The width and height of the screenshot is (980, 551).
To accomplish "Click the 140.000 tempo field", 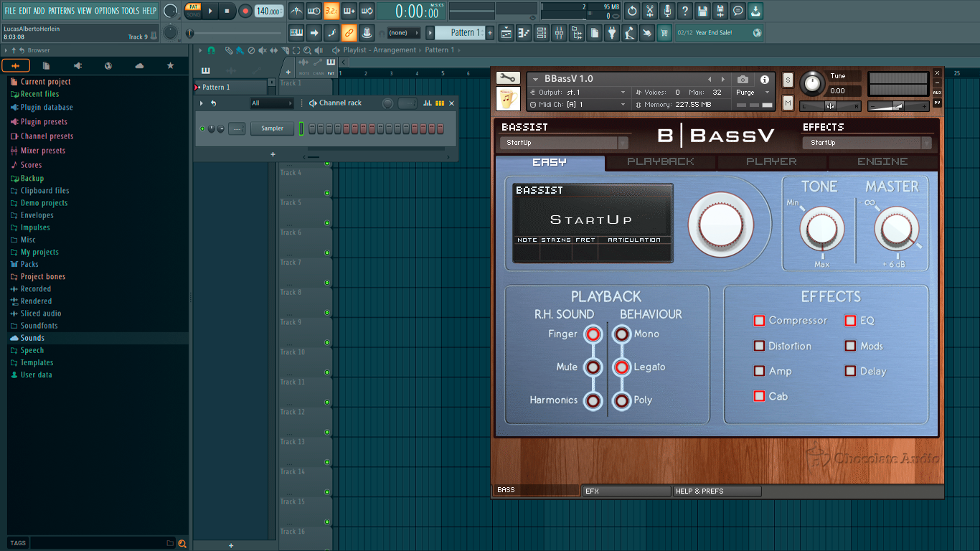I will point(269,11).
